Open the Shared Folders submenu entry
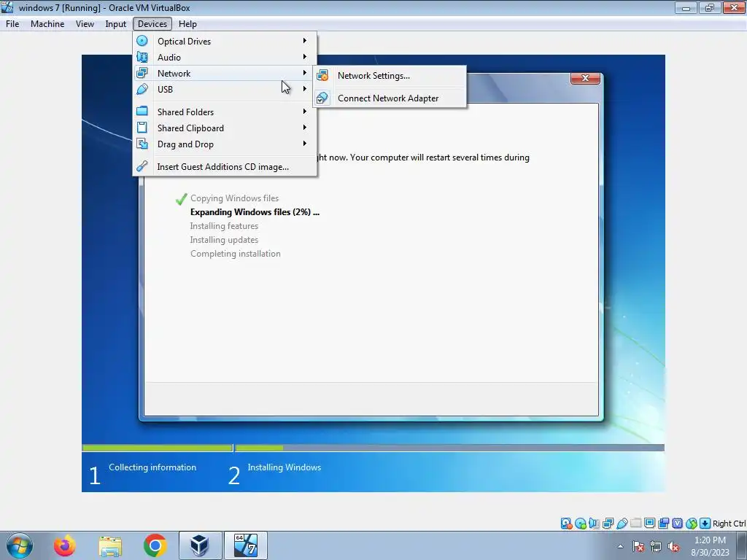Screen dimensions: 747x560 (225, 112)
